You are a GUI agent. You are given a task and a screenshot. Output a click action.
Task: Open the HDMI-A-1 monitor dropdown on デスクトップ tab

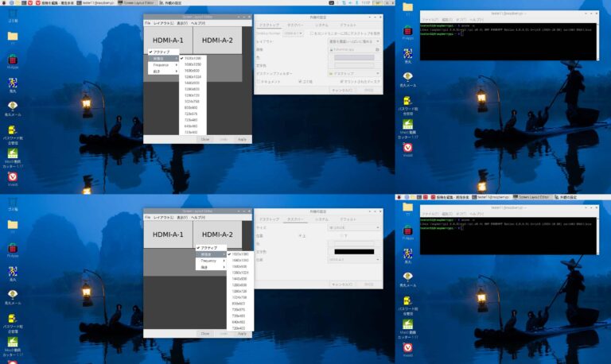pos(293,33)
